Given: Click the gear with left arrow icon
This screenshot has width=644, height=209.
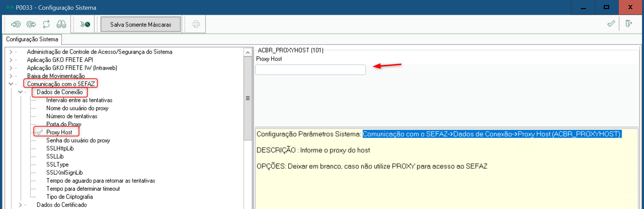Looking at the screenshot, I should click(16, 24).
